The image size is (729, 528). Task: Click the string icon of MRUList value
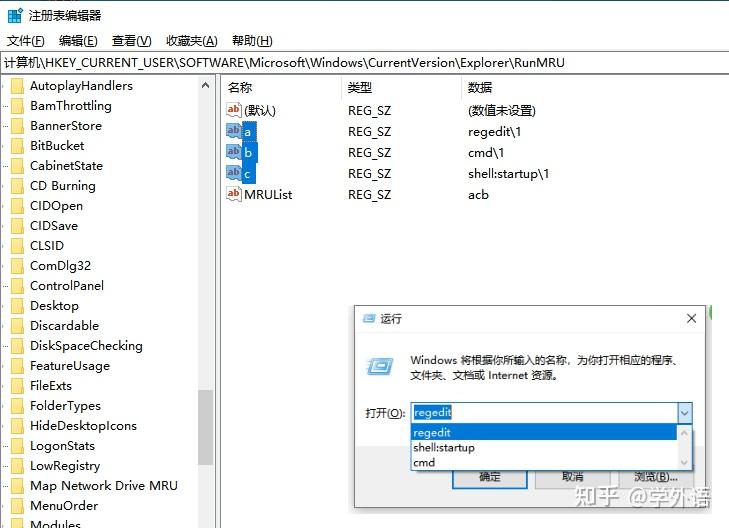pos(233,193)
